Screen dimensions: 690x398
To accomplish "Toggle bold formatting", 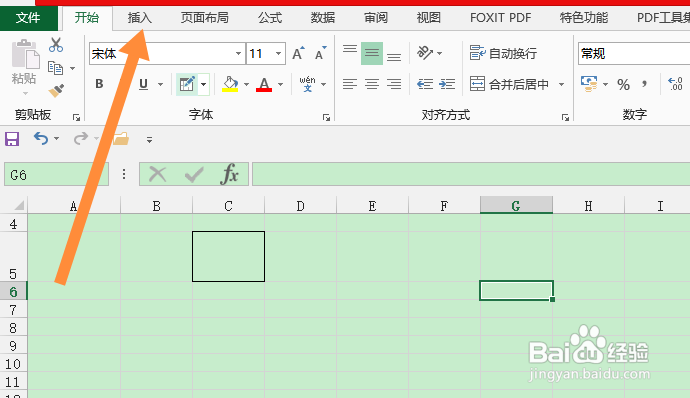I will click(x=99, y=84).
